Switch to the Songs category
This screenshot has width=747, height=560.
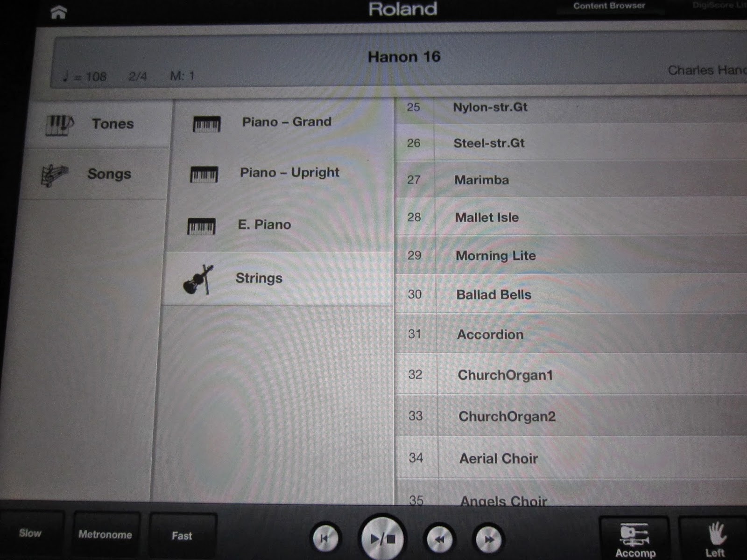tap(95, 175)
